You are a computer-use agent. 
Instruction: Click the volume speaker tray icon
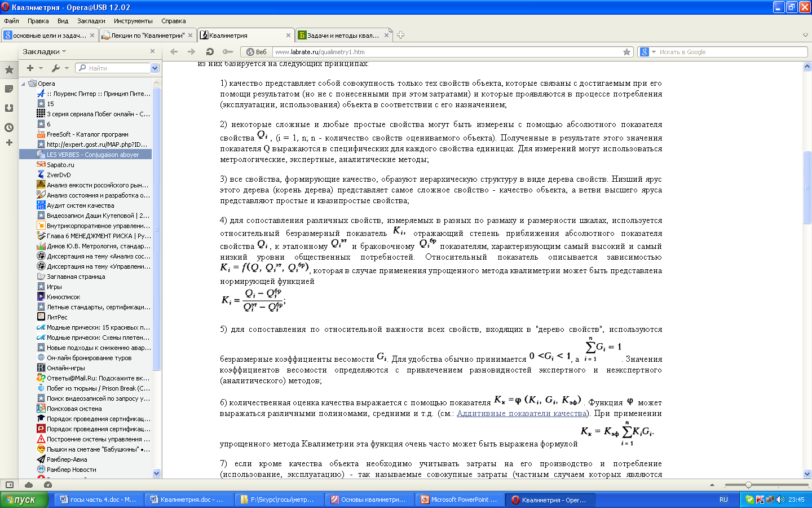780,500
